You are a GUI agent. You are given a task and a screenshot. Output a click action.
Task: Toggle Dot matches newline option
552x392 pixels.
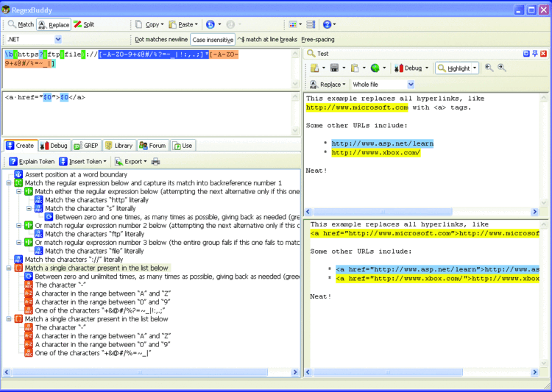(161, 40)
